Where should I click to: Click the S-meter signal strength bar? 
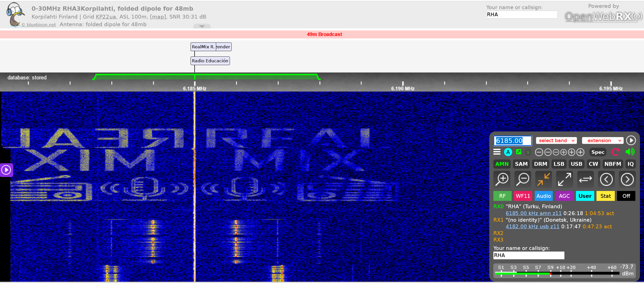click(x=557, y=273)
